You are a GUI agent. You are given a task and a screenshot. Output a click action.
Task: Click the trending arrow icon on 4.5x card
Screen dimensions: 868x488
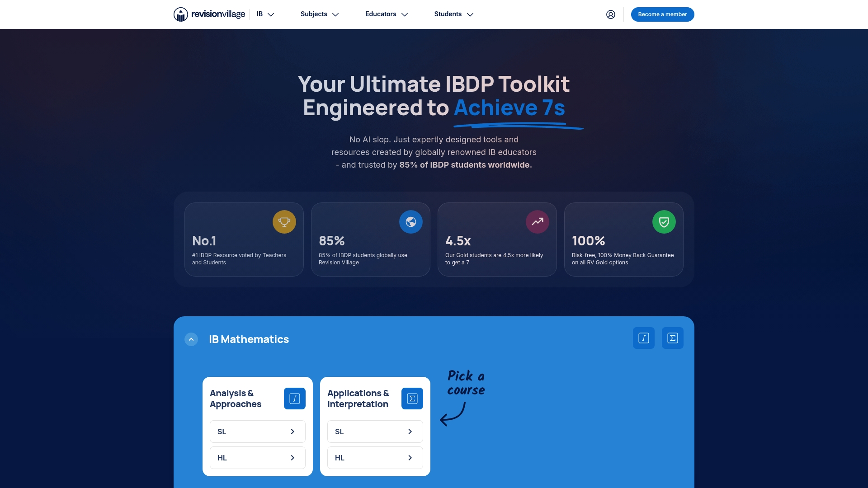pyautogui.click(x=538, y=222)
